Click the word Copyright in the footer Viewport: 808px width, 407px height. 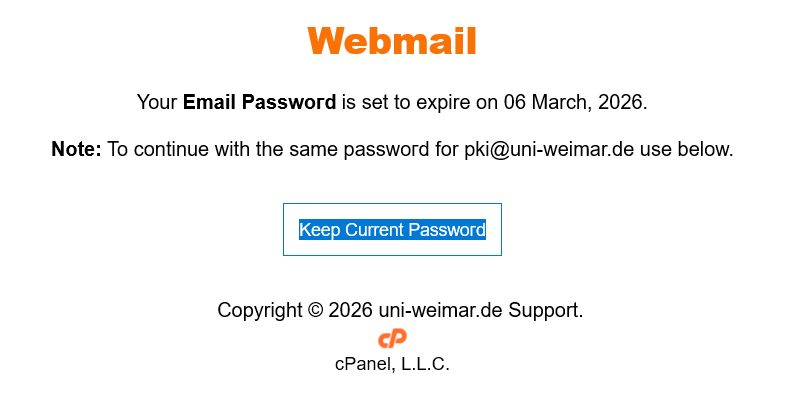(x=259, y=310)
